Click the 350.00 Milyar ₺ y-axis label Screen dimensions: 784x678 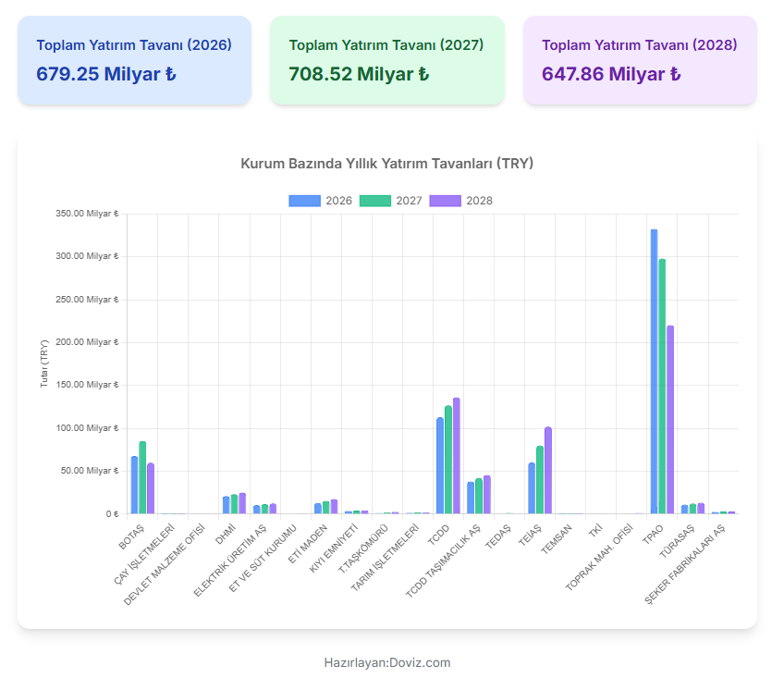88,214
